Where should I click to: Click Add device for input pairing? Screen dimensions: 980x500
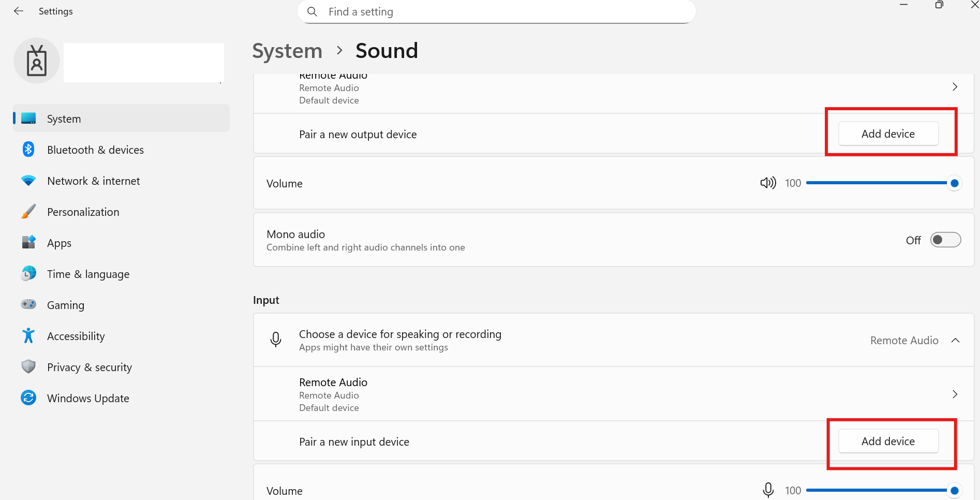pos(888,442)
